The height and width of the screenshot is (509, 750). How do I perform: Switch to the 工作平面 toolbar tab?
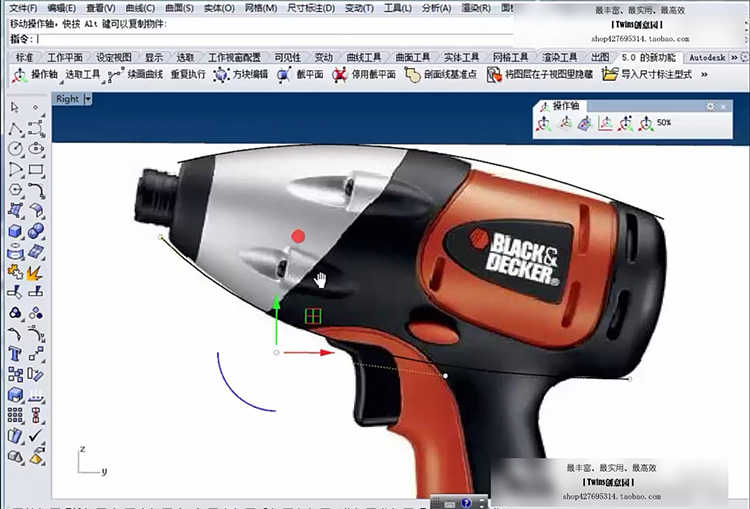click(65, 57)
